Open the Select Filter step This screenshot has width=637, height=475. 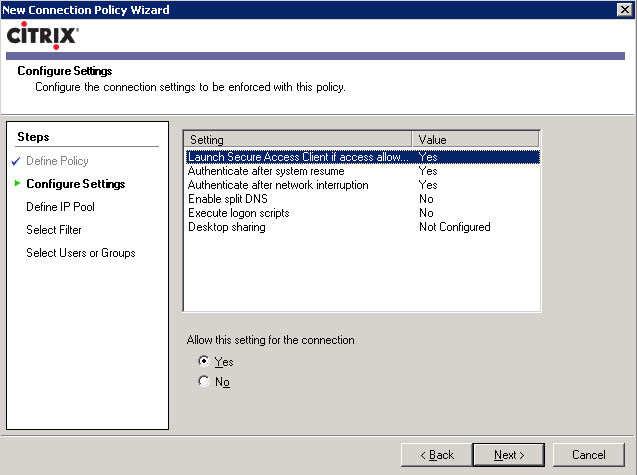(x=54, y=230)
